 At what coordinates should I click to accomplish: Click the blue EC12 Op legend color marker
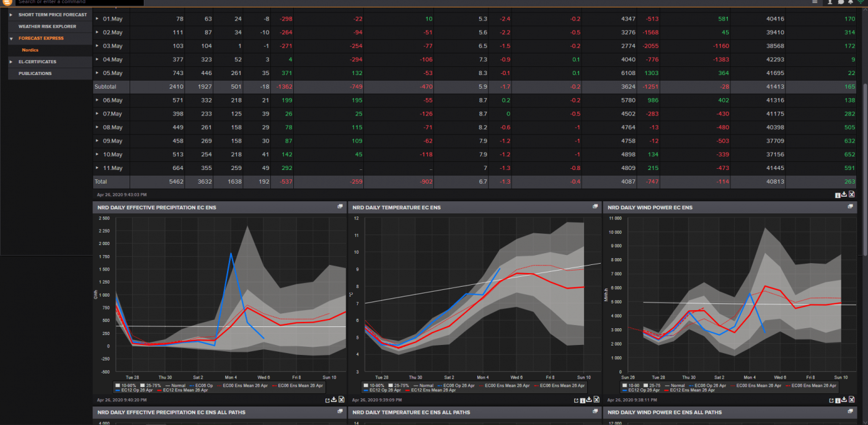pos(117,389)
